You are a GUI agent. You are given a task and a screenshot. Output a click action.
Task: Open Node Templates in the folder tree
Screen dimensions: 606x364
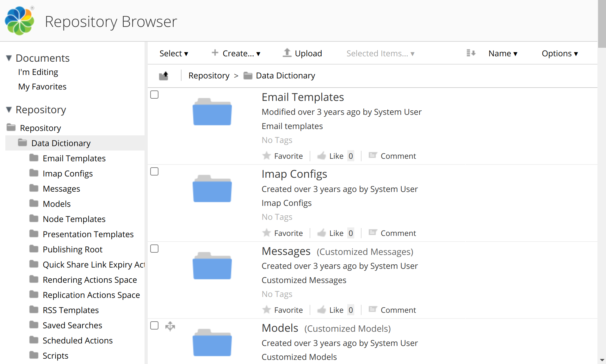pyautogui.click(x=74, y=219)
